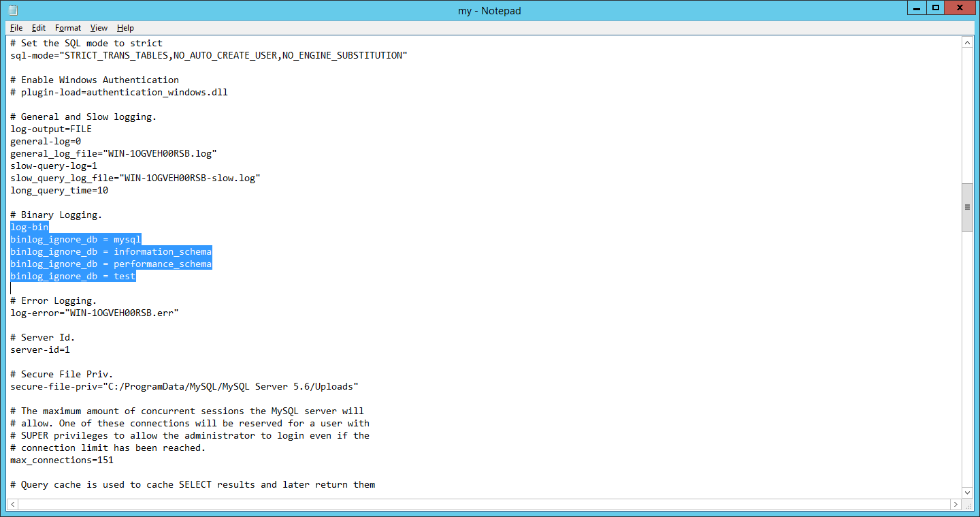Image resolution: width=980 pixels, height=517 pixels.
Task: Close the Notepad window
Action: (x=960, y=7)
